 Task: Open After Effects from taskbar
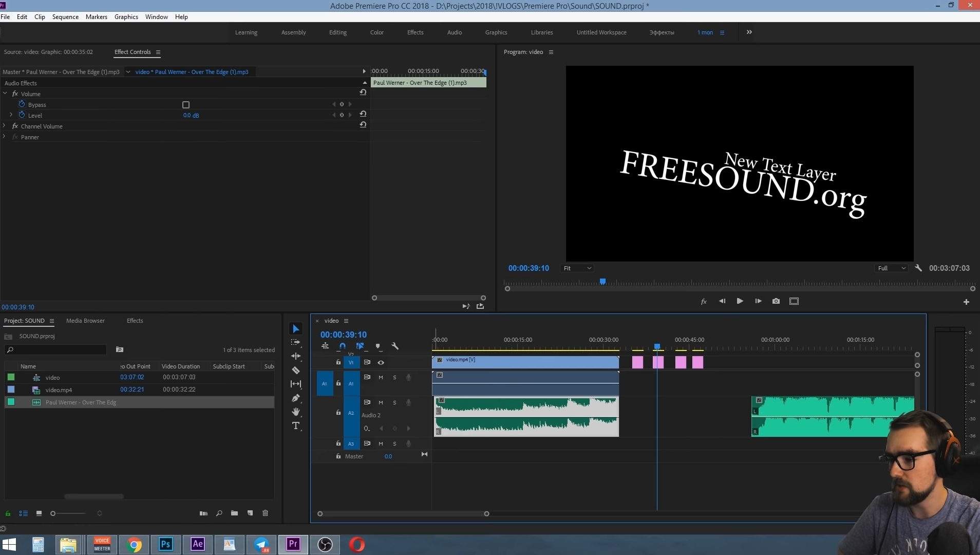[198, 544]
